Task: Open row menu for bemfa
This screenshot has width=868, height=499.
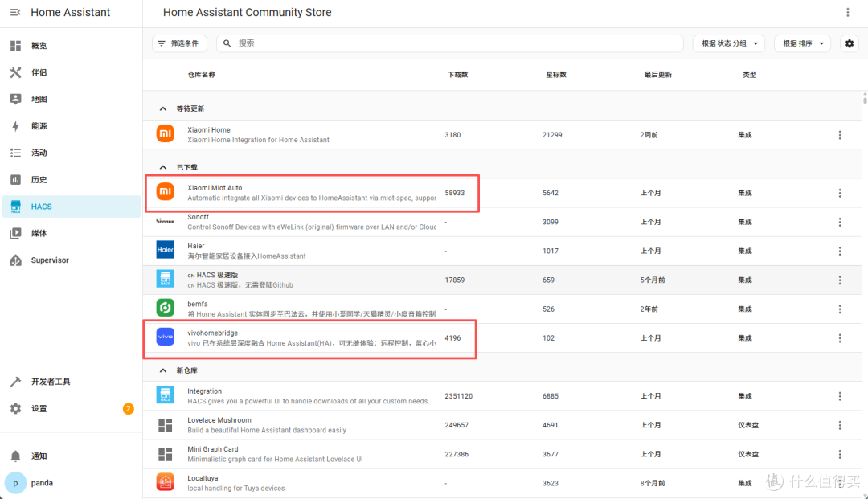Action: click(x=840, y=309)
